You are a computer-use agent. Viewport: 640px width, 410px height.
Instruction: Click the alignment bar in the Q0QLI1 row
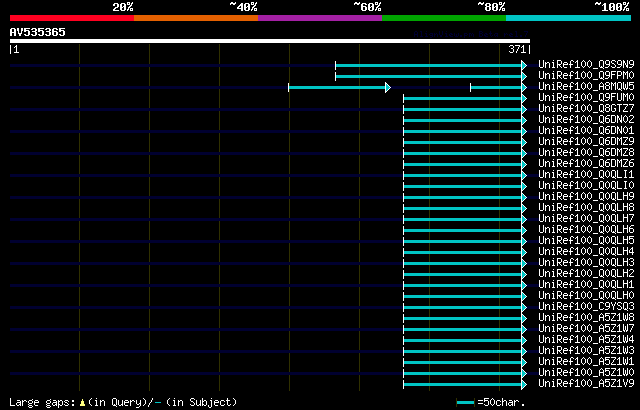(465, 175)
